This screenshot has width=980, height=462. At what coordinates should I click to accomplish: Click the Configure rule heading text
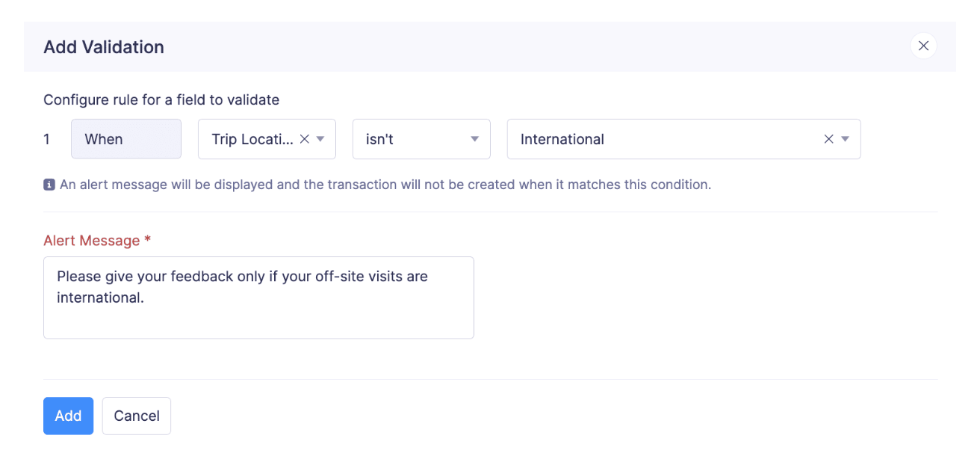[161, 99]
